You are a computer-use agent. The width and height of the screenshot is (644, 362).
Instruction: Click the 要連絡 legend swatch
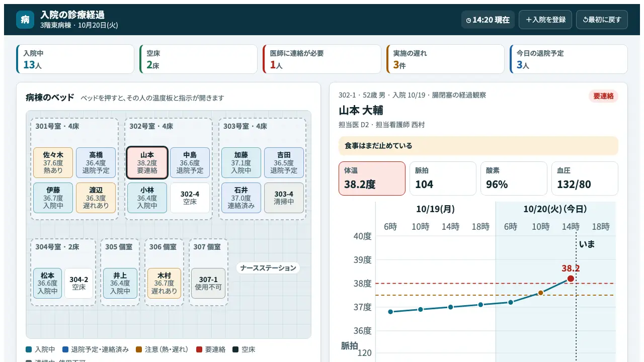click(x=199, y=349)
